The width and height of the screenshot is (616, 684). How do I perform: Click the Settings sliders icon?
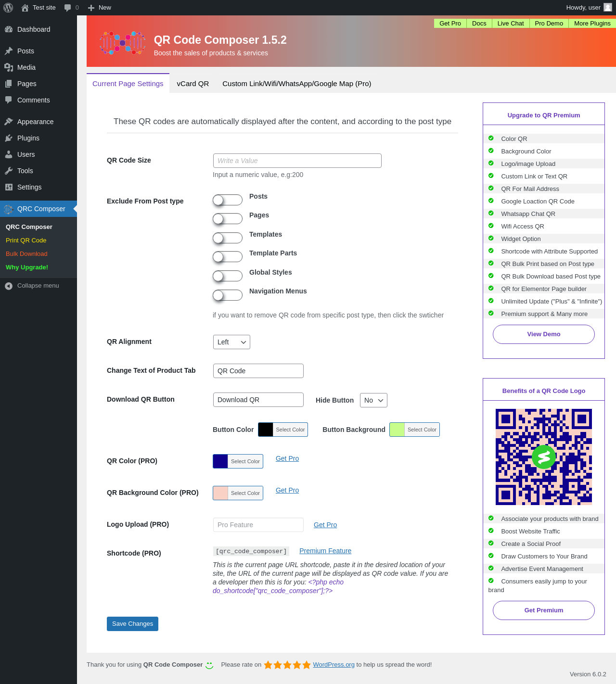tap(9, 187)
